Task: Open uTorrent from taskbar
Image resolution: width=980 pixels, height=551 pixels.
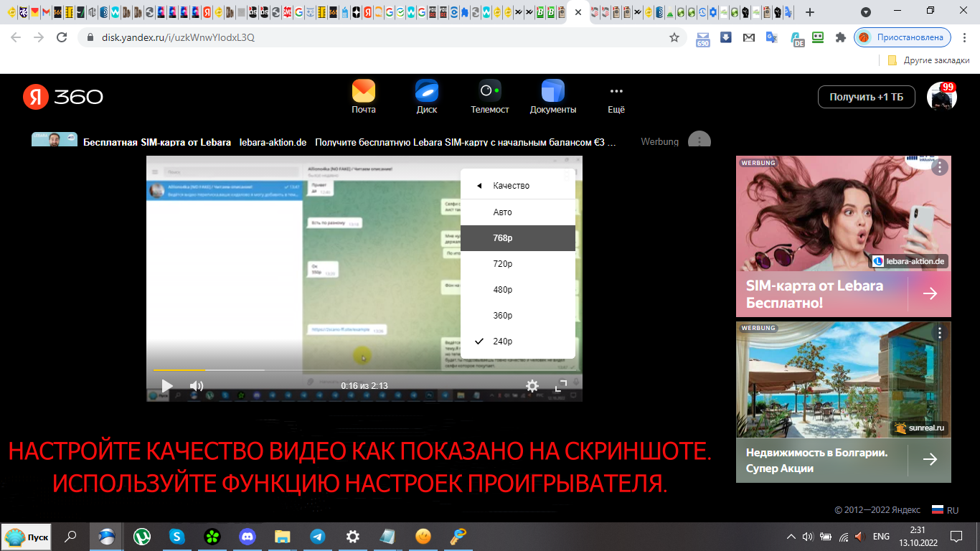Action: coord(142,537)
